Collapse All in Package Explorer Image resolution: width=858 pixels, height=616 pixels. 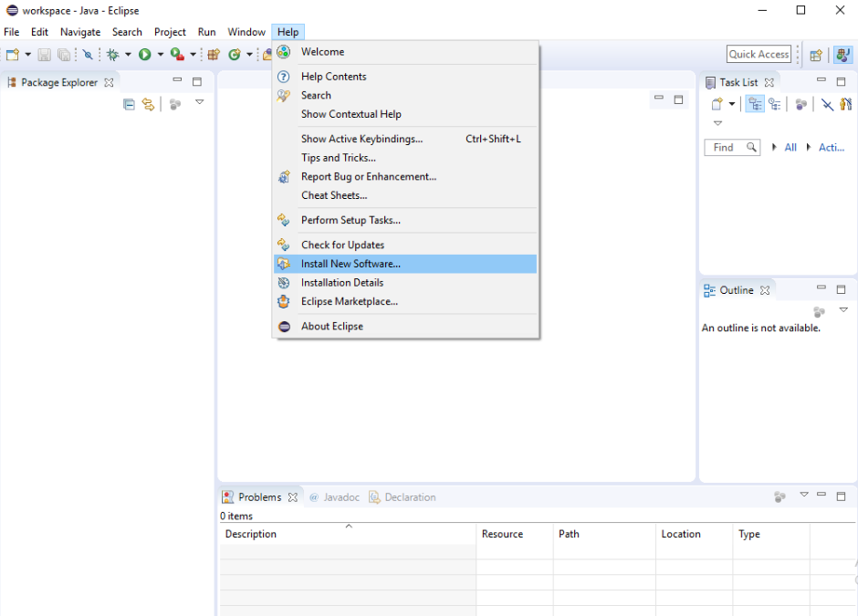tap(129, 104)
